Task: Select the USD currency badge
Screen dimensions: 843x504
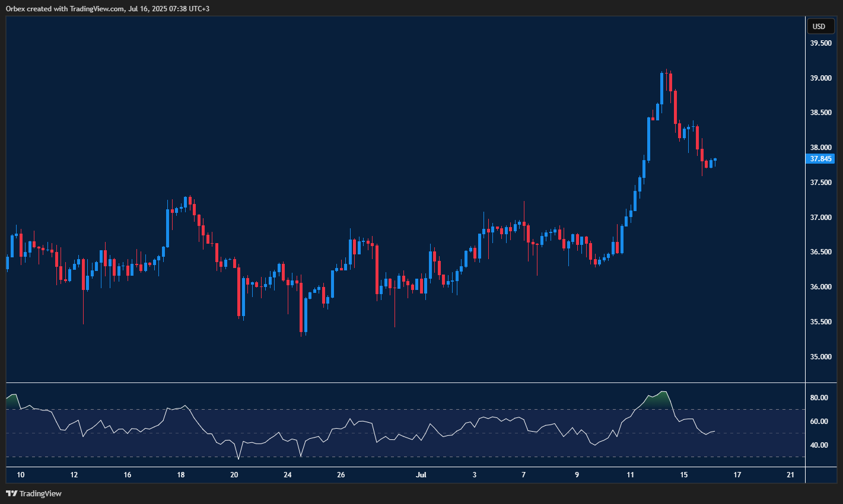Action: point(820,26)
